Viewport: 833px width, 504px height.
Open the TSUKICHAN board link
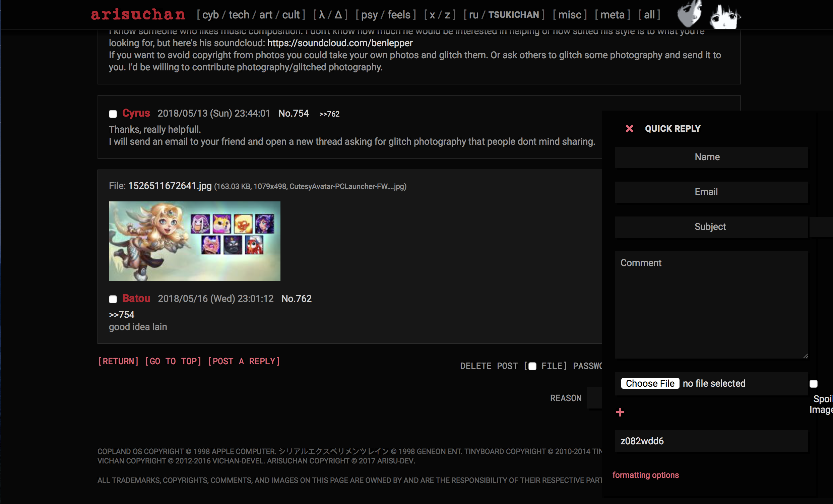tap(513, 15)
